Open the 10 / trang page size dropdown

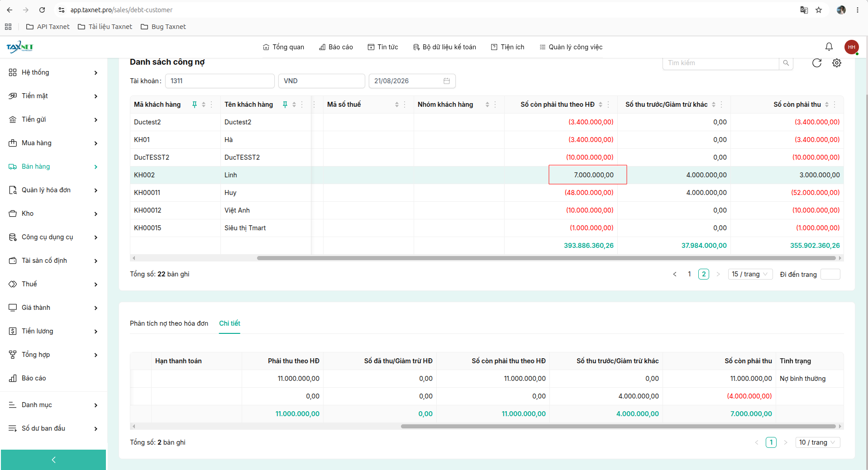817,442
